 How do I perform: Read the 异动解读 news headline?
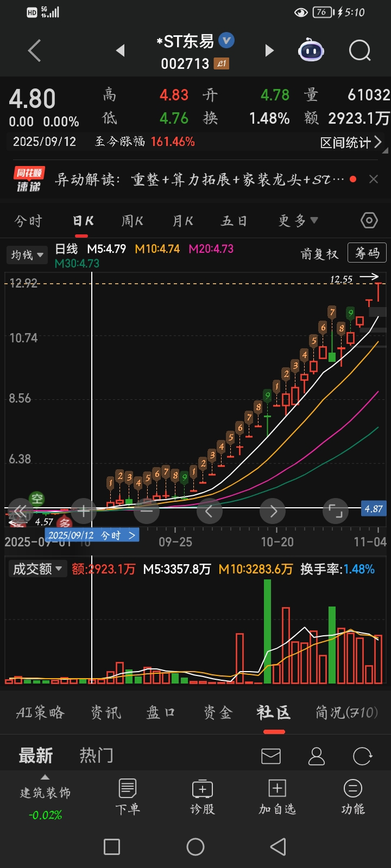(x=200, y=179)
